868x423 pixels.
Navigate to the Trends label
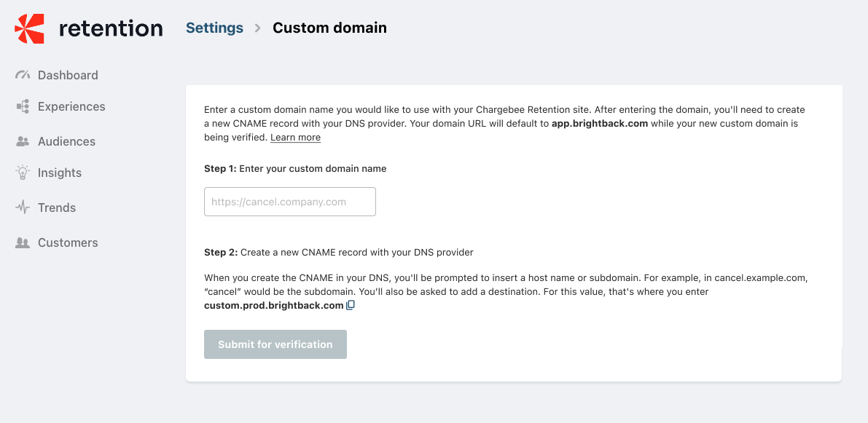(57, 207)
